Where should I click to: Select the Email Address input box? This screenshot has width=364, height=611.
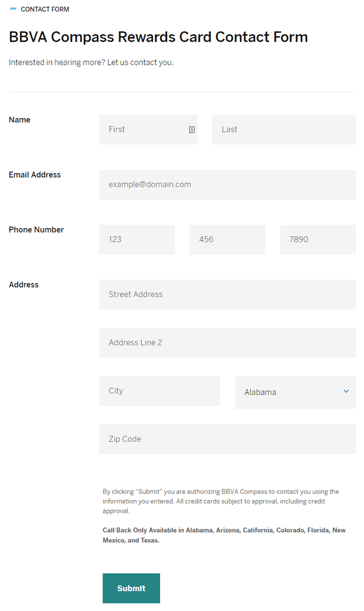coord(227,185)
